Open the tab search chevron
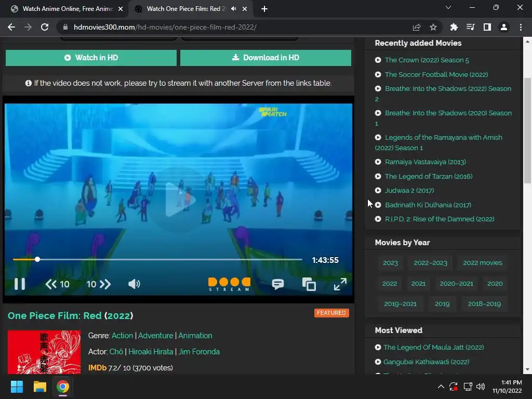The width and height of the screenshot is (532, 399). tap(448, 7)
